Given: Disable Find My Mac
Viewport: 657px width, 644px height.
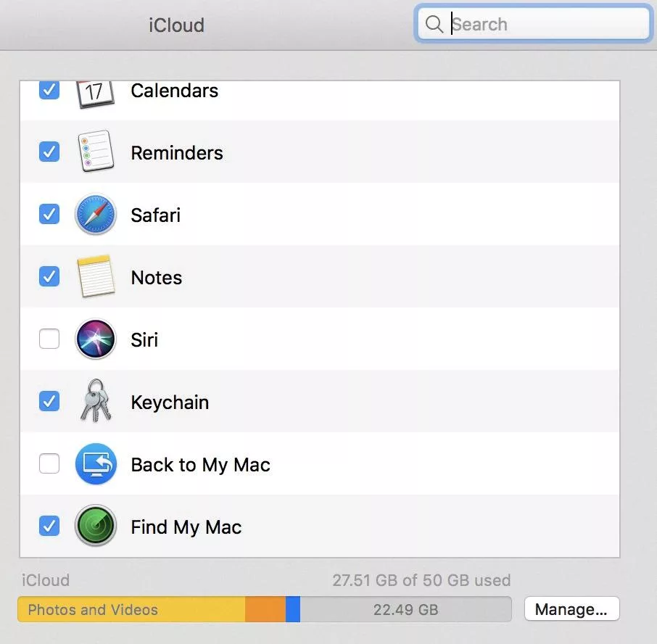Looking at the screenshot, I should pyautogui.click(x=49, y=526).
